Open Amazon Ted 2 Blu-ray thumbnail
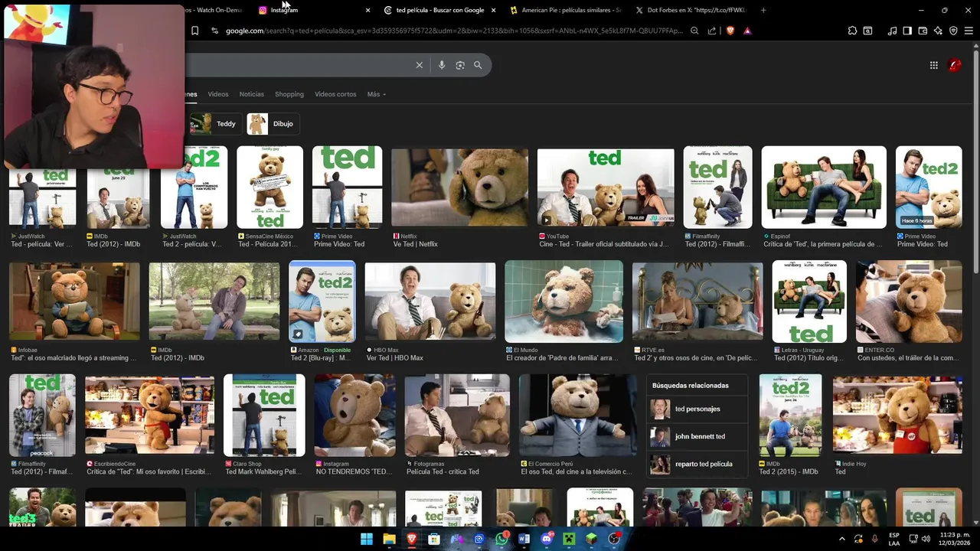 tap(322, 302)
